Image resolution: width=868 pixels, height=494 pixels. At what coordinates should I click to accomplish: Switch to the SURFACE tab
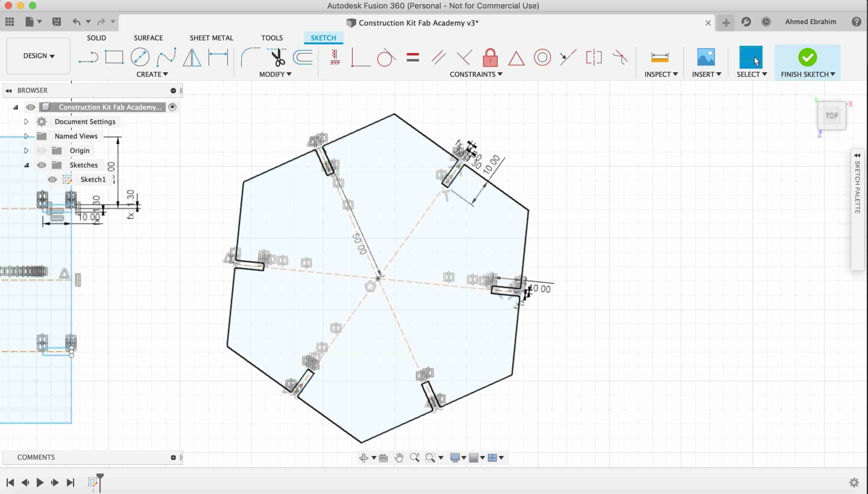coord(148,38)
